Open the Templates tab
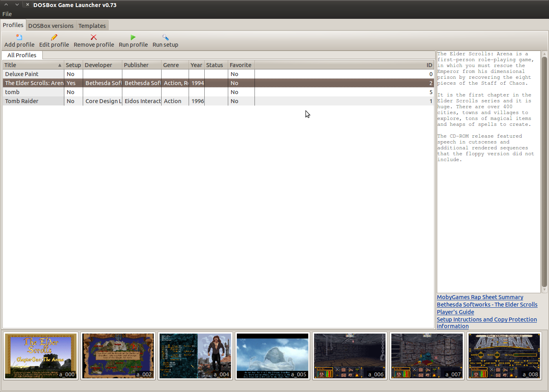The height and width of the screenshot is (392, 549). coord(92,26)
